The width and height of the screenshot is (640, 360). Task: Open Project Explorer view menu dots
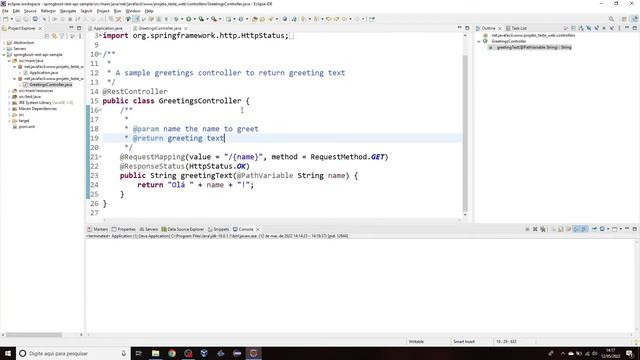pyautogui.click(x=80, y=36)
